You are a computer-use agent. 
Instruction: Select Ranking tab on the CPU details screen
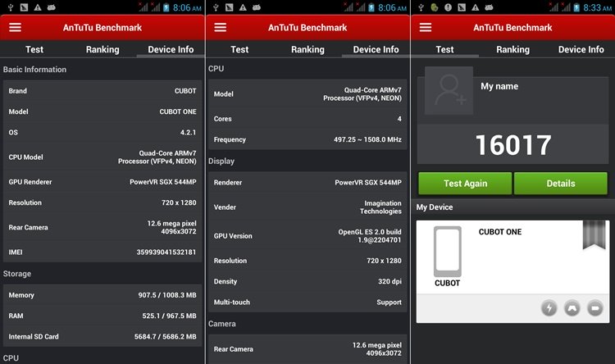pyautogui.click(x=307, y=49)
